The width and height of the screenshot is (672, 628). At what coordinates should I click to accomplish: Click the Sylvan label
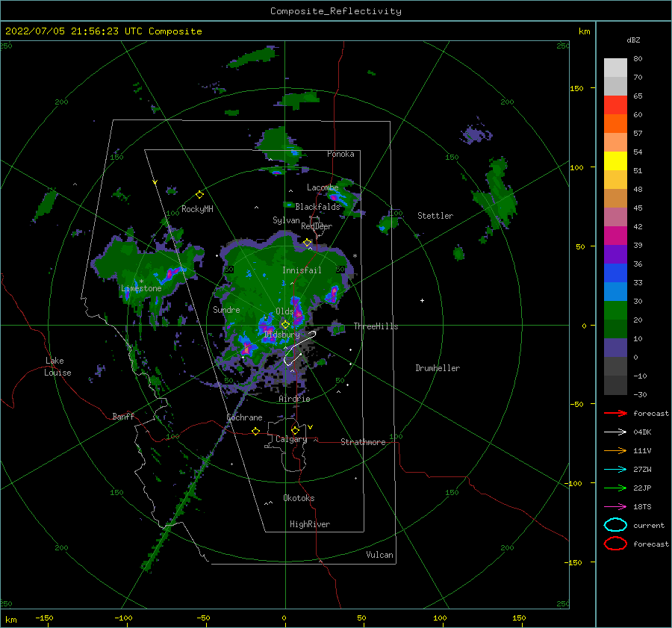286,220
